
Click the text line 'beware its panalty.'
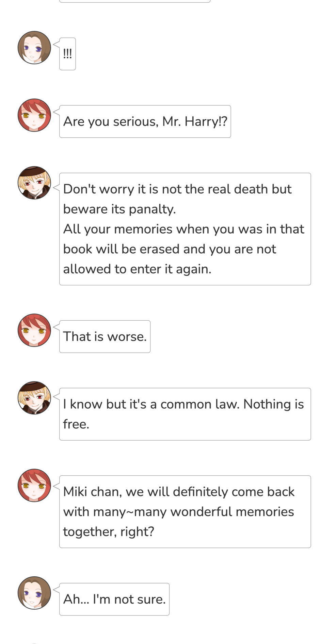pyautogui.click(x=119, y=209)
